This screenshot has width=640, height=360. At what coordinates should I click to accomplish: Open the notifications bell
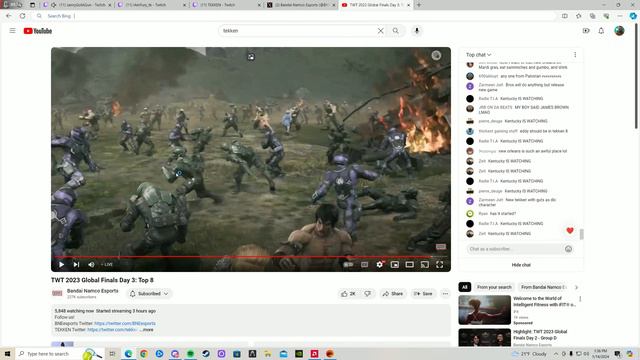coord(601,31)
